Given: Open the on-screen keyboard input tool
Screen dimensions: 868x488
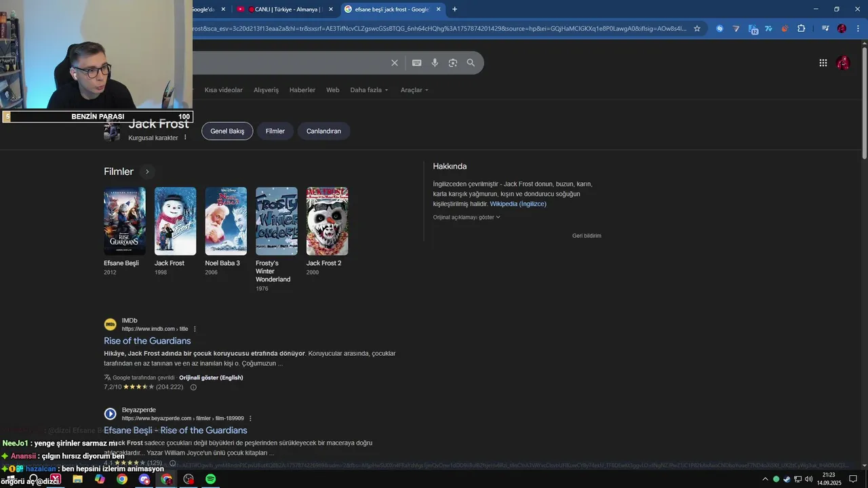Looking at the screenshot, I should (417, 63).
